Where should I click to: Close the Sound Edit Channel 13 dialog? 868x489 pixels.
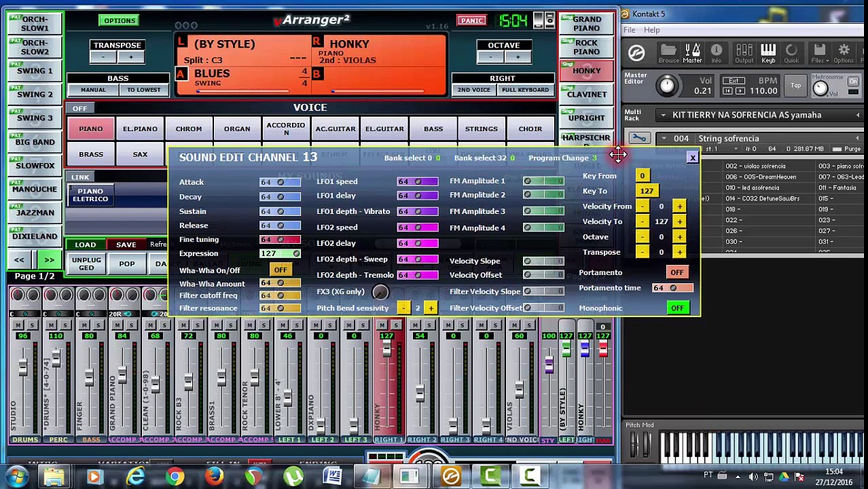click(692, 158)
